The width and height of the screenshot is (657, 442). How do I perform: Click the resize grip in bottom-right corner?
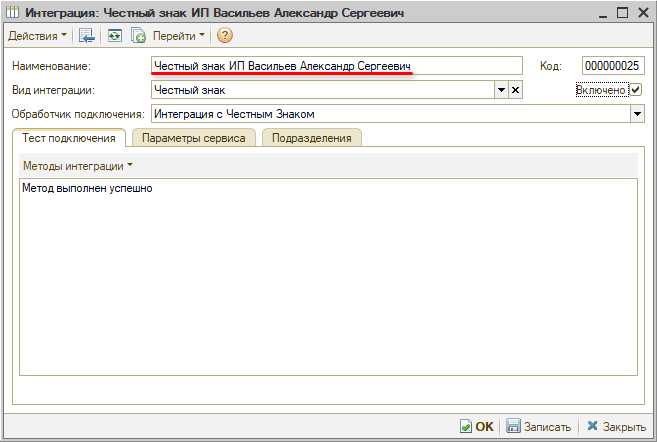(650, 435)
